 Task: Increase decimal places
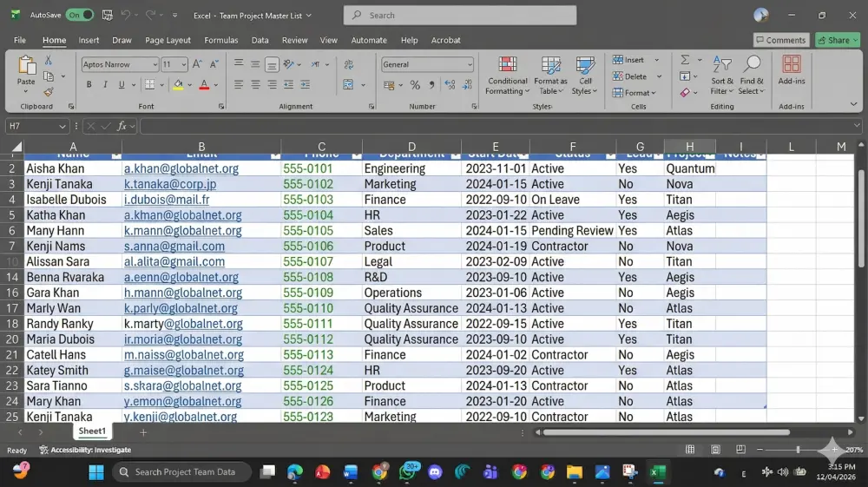(450, 85)
